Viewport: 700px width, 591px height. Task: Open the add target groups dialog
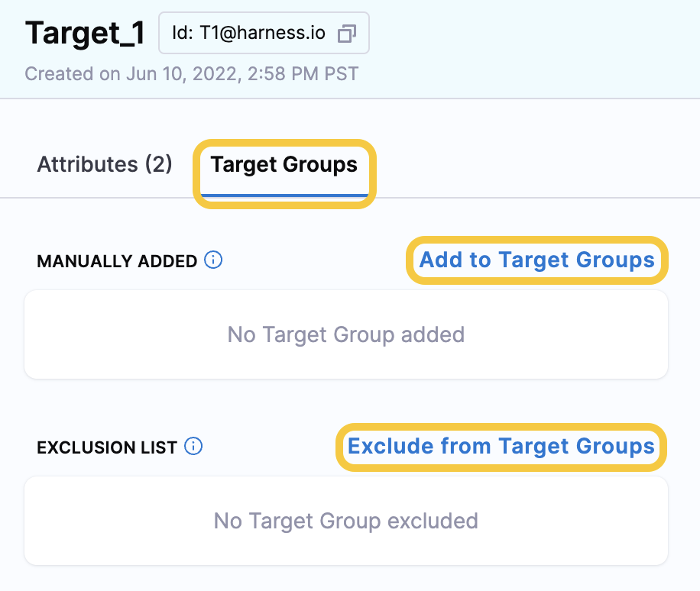[537, 260]
